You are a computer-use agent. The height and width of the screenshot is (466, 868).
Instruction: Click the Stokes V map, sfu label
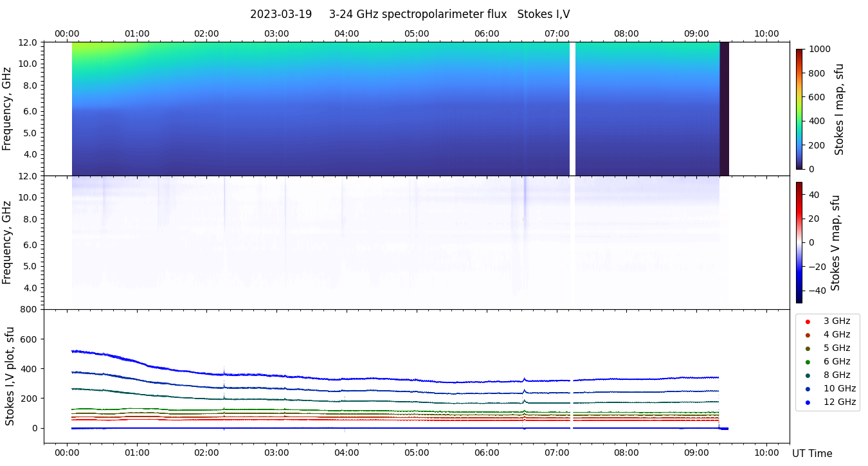click(x=836, y=242)
